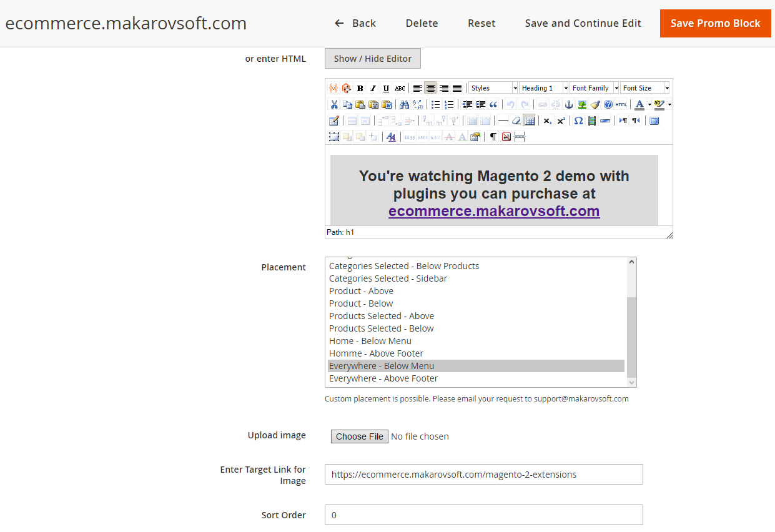This screenshot has height=532, width=775.
Task: Insert a new layer
Action: [x=334, y=137]
